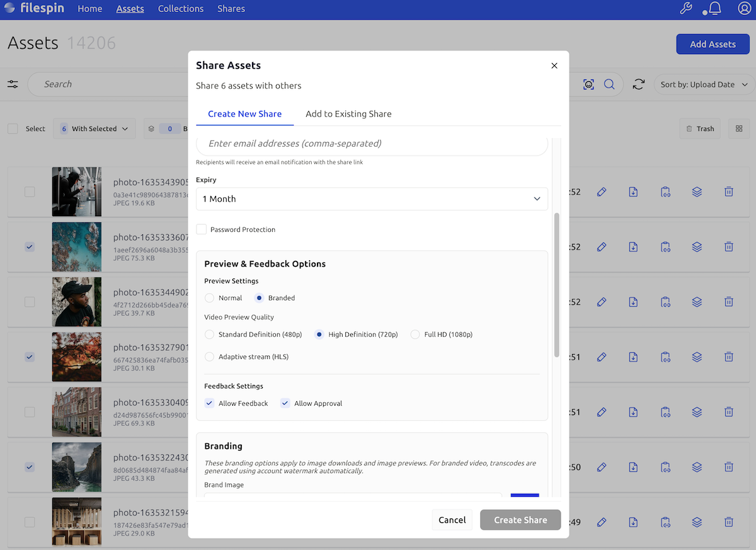Open the user account profile icon
This screenshot has height=550, width=756.
(x=744, y=9)
